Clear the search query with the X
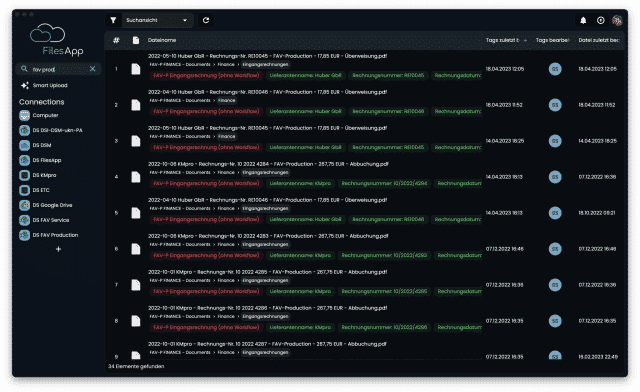 click(x=93, y=69)
